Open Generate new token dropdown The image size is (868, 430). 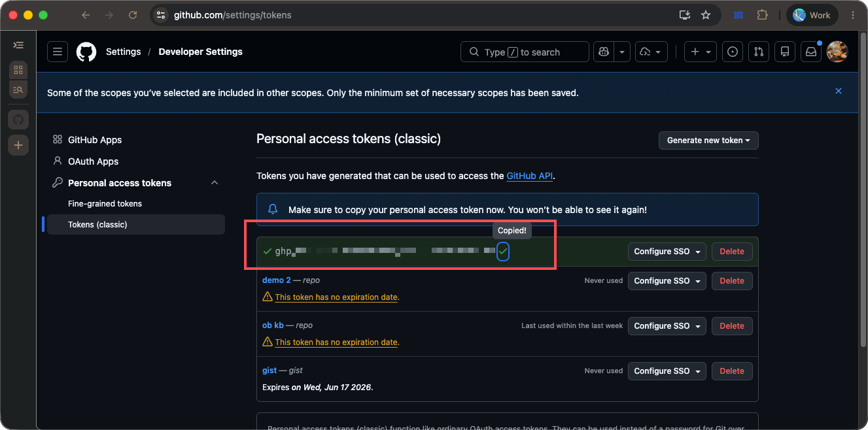[708, 141]
